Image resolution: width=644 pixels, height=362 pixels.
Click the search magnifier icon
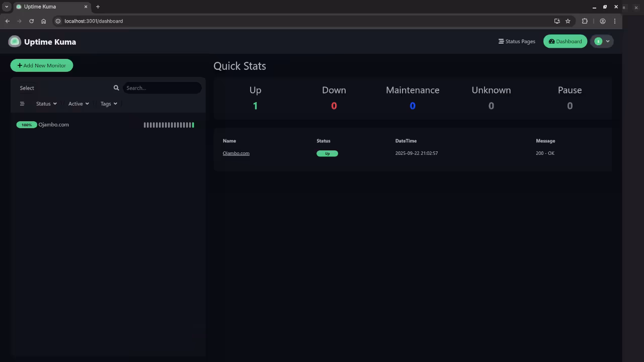tap(116, 88)
